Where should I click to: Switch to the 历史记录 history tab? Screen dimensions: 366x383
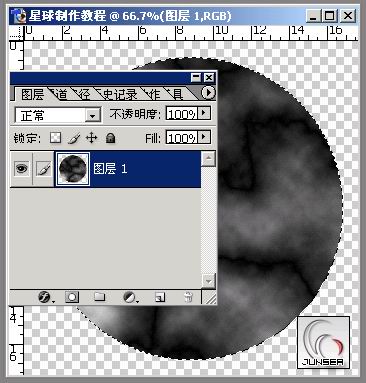118,94
